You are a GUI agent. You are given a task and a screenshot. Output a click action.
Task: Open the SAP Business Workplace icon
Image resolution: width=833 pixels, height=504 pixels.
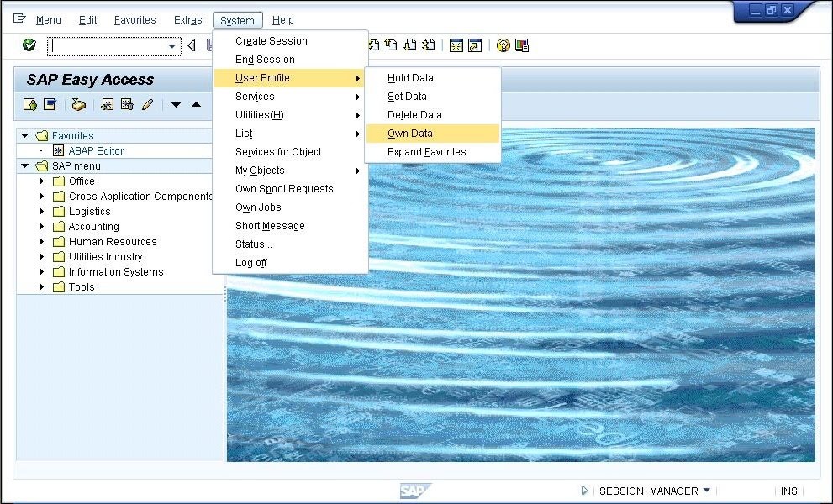(50, 104)
